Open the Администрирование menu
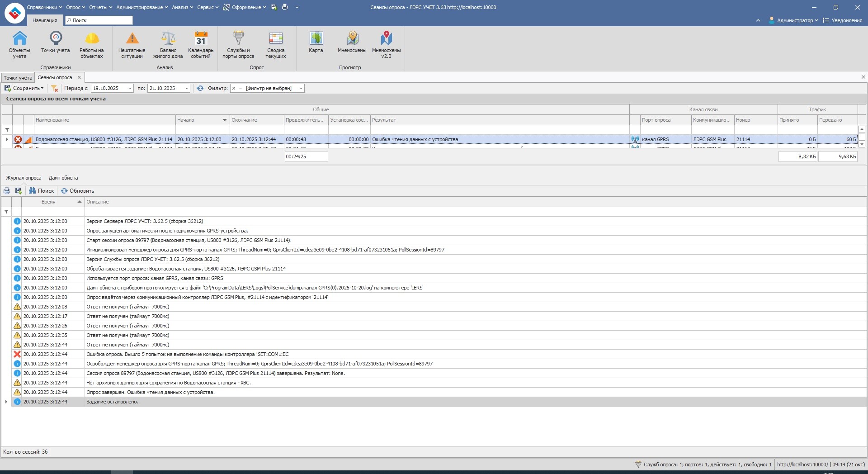The image size is (868, 474). click(x=142, y=7)
